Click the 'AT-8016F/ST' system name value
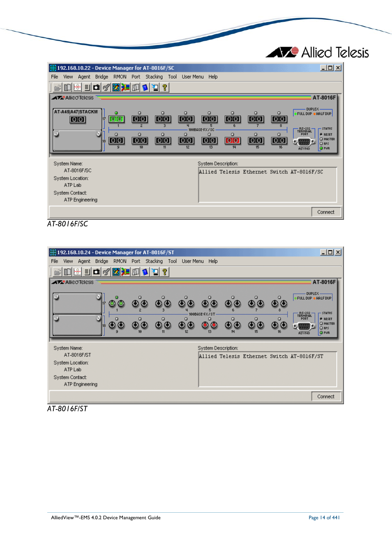 coord(78,355)
